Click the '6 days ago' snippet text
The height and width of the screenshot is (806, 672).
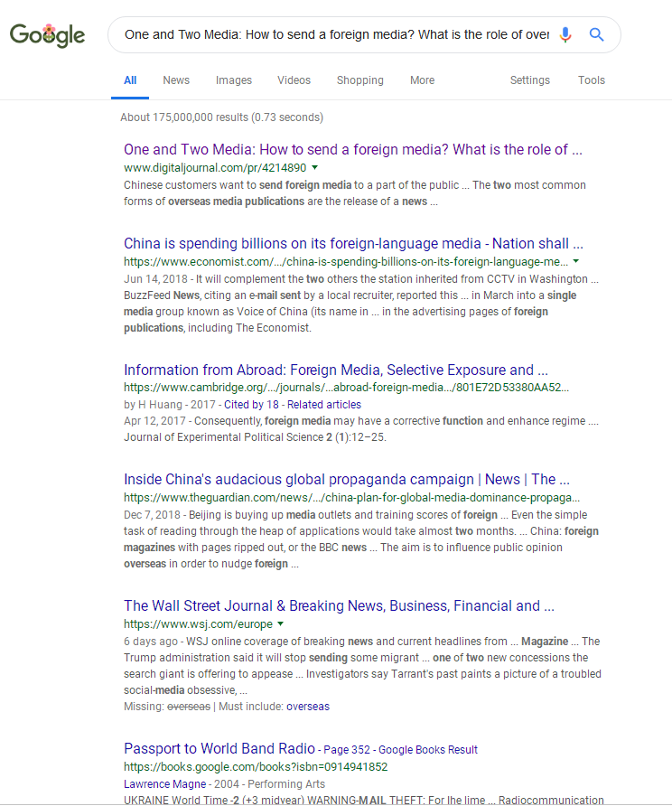coord(151,642)
